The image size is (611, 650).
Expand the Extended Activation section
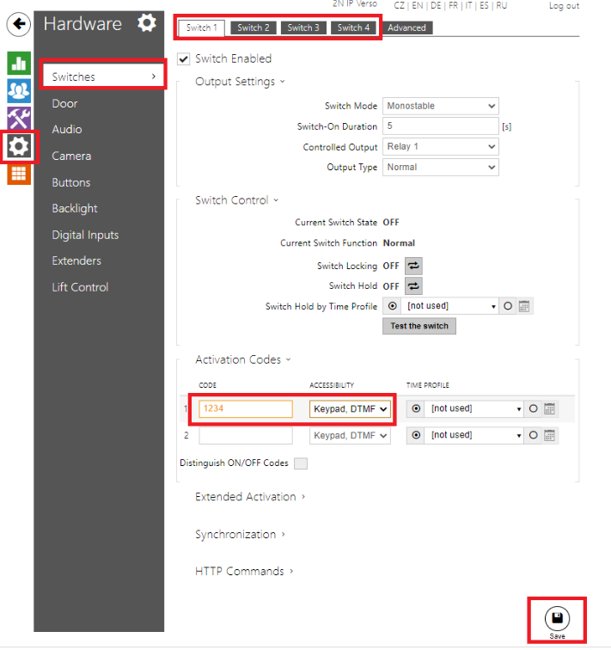click(250, 496)
